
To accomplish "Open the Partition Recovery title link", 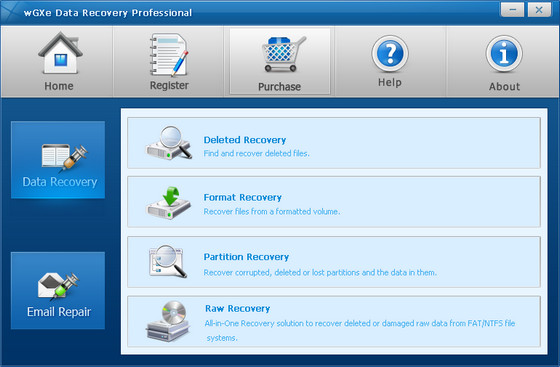I will 246,257.
